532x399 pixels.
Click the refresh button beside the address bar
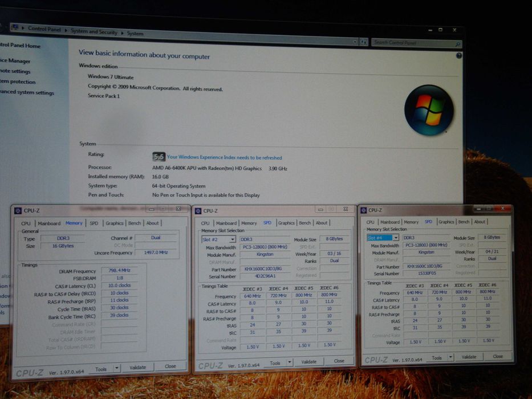[363, 42]
